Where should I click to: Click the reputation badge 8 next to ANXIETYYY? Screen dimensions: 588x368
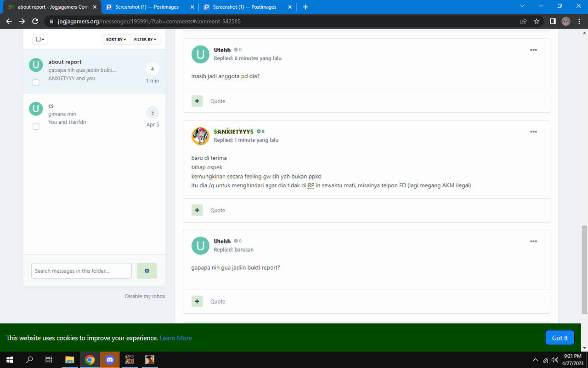pos(260,132)
